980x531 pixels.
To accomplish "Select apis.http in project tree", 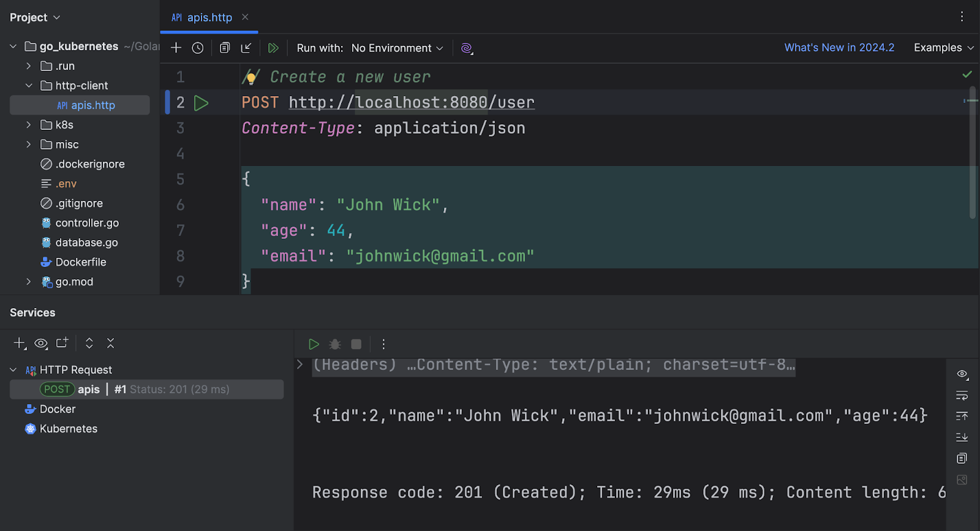I will click(x=80, y=105).
